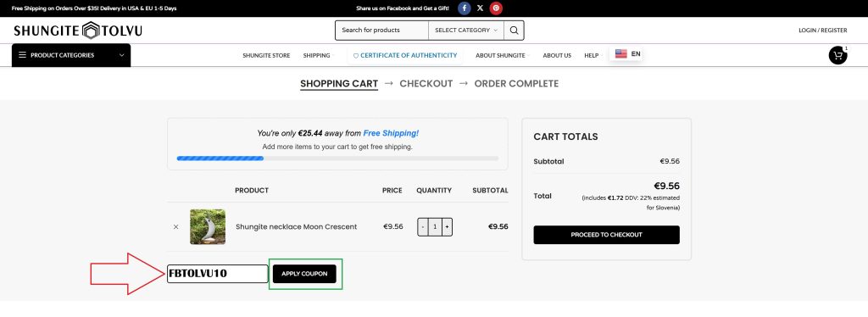Click the Shungite Tolvu logo
This screenshot has width=868, height=317.
(x=78, y=31)
